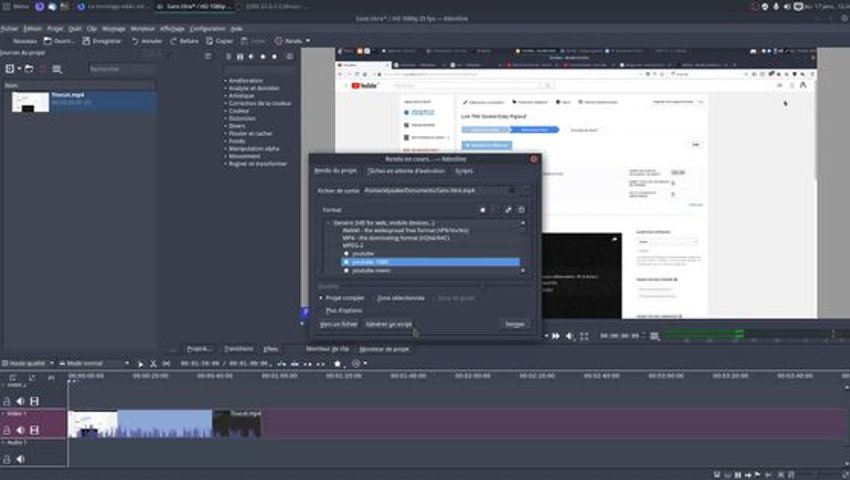Image resolution: width=850 pixels, height=480 pixels.
Task: Open the Haute qualité dropdown
Action: (x=28, y=363)
